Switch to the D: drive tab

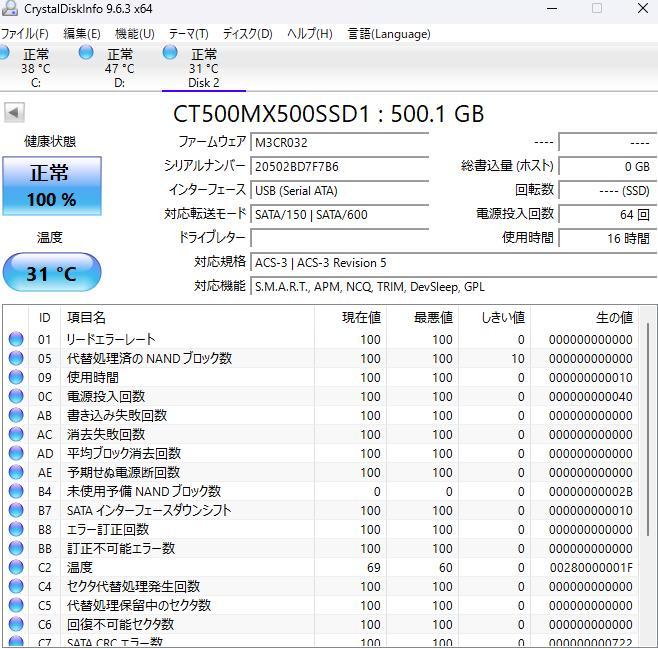[120, 68]
